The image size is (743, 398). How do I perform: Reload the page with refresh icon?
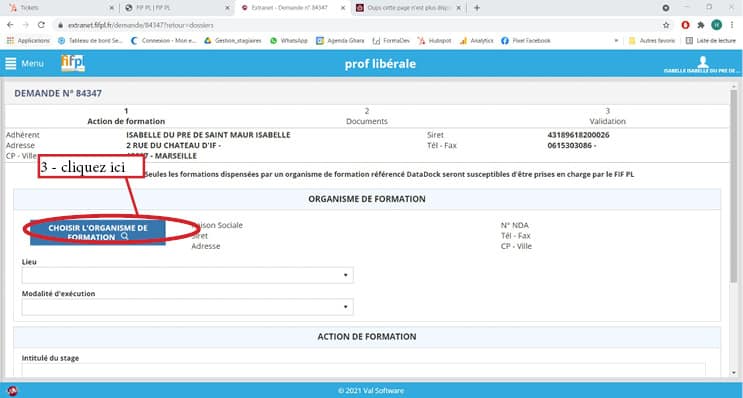41,25
